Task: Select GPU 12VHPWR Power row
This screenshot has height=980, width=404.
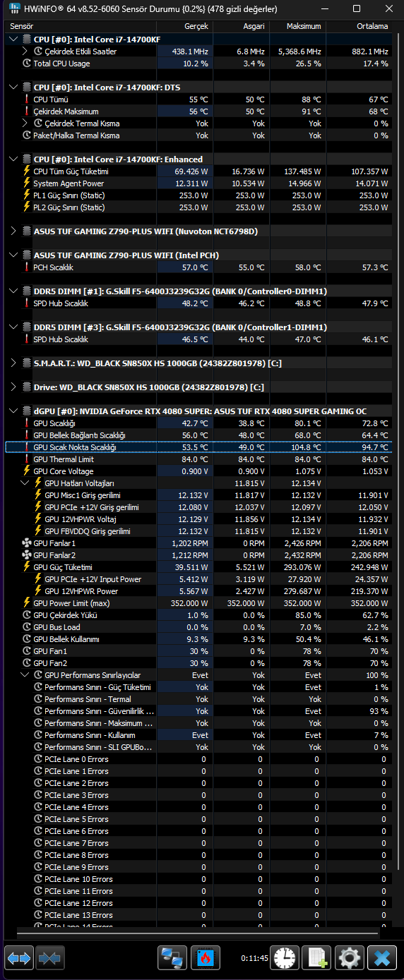Action: click(x=198, y=591)
